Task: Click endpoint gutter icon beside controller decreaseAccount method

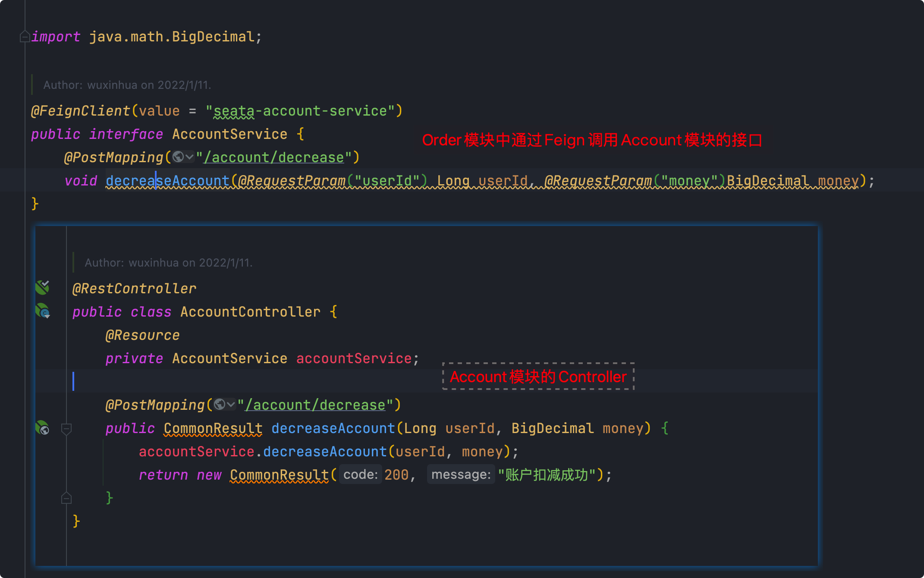Action: click(x=42, y=428)
